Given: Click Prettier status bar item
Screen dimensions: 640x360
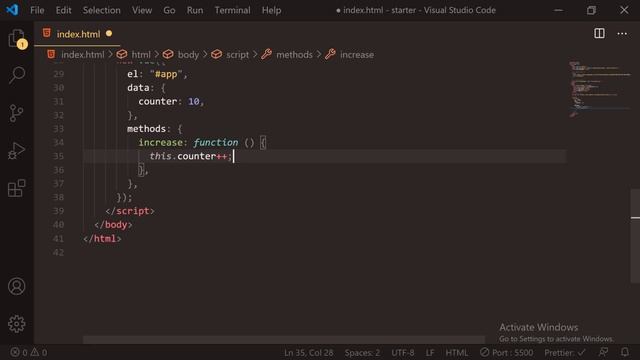Looking at the screenshot, I should (x=565, y=352).
